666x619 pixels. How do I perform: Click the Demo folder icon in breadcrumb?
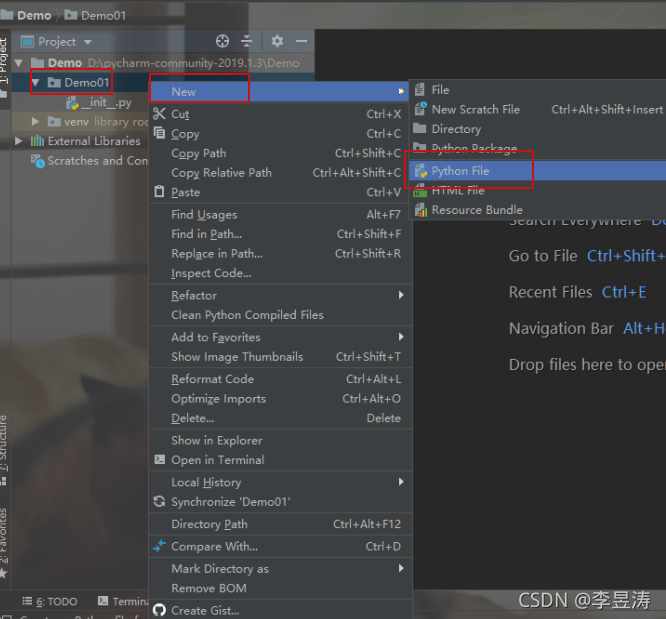(x=6, y=15)
